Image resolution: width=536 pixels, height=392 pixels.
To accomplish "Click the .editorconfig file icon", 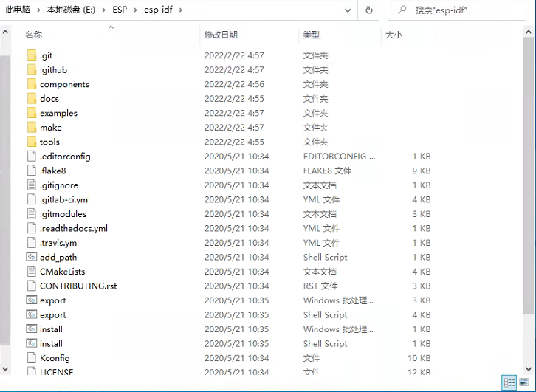I will [32, 156].
